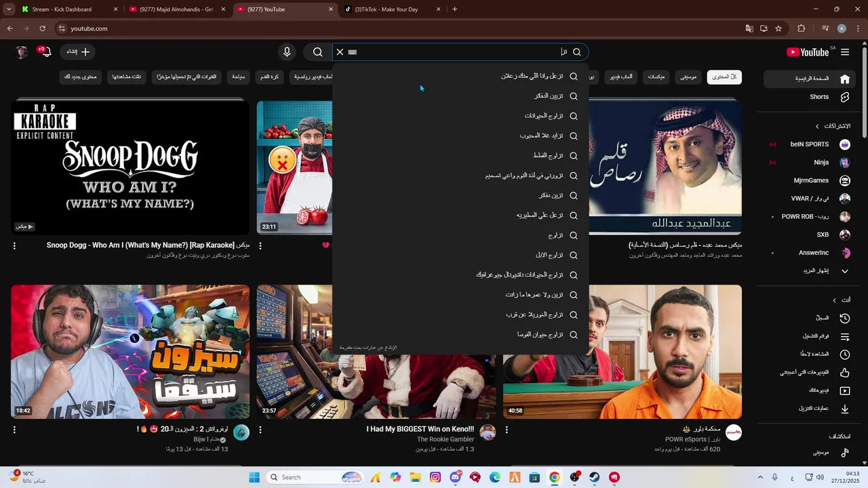Expand the Subscriptions (الاشتراكات) section chevron
868x488 pixels.
pos(817,126)
